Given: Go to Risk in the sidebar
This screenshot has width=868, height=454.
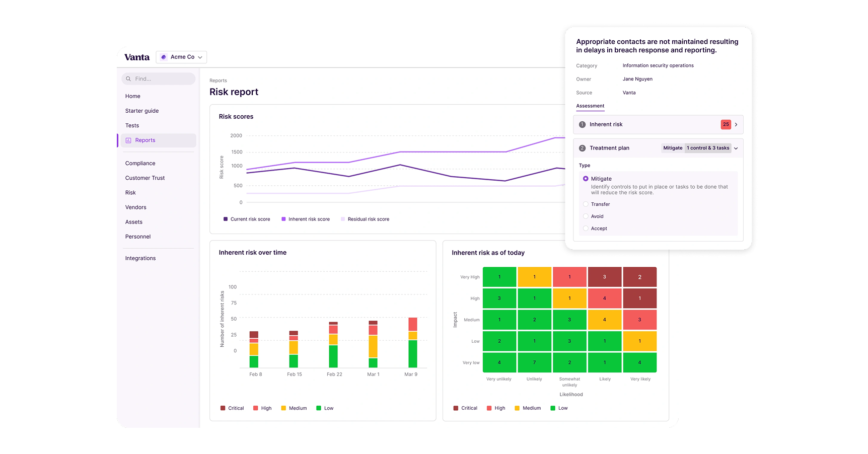Looking at the screenshot, I should pos(130,193).
